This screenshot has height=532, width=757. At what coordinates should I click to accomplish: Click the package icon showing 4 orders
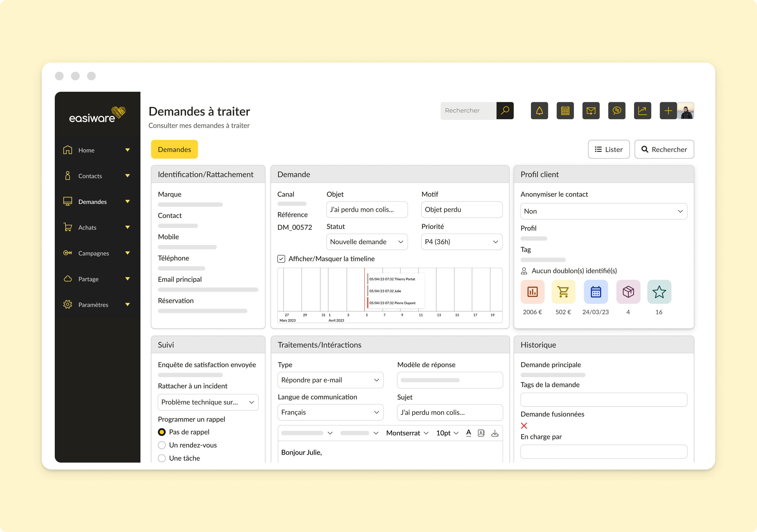[628, 292]
